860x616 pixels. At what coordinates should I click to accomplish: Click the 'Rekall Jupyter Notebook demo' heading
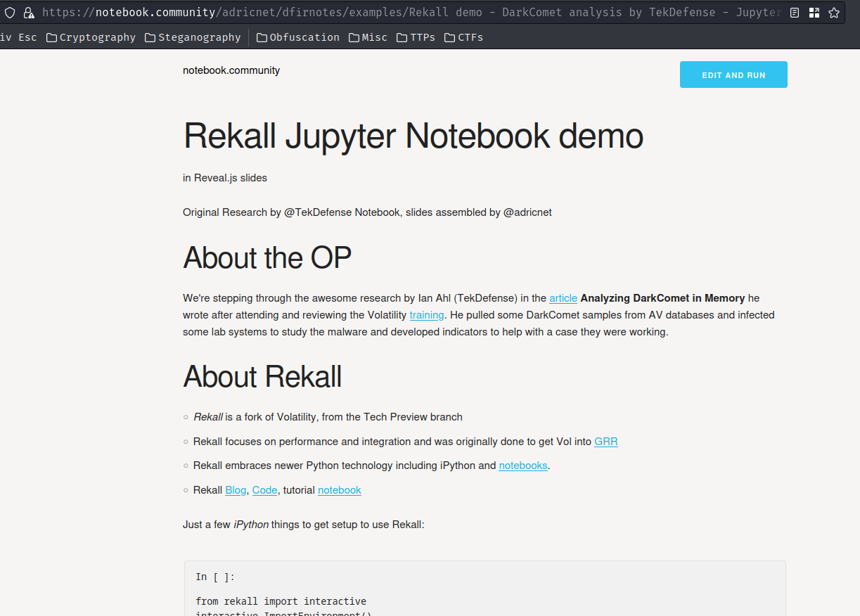click(x=413, y=136)
